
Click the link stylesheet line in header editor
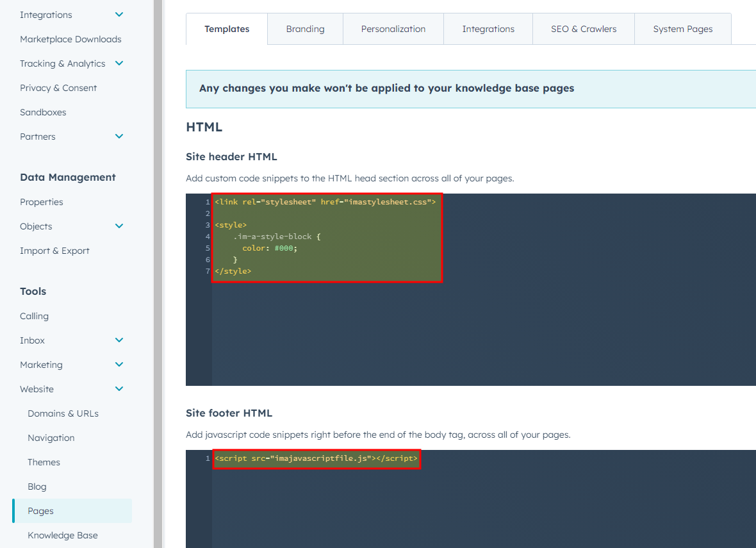(x=325, y=202)
